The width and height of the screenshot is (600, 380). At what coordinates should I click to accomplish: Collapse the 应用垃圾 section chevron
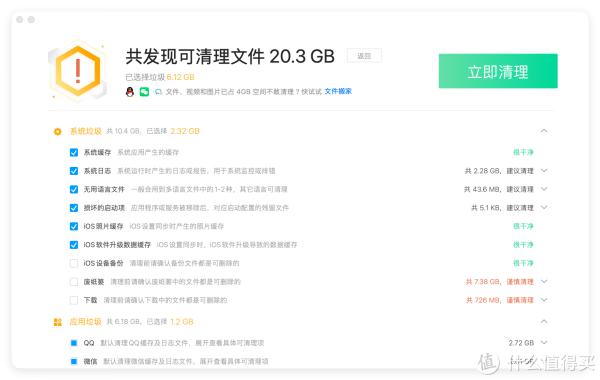[544, 321]
